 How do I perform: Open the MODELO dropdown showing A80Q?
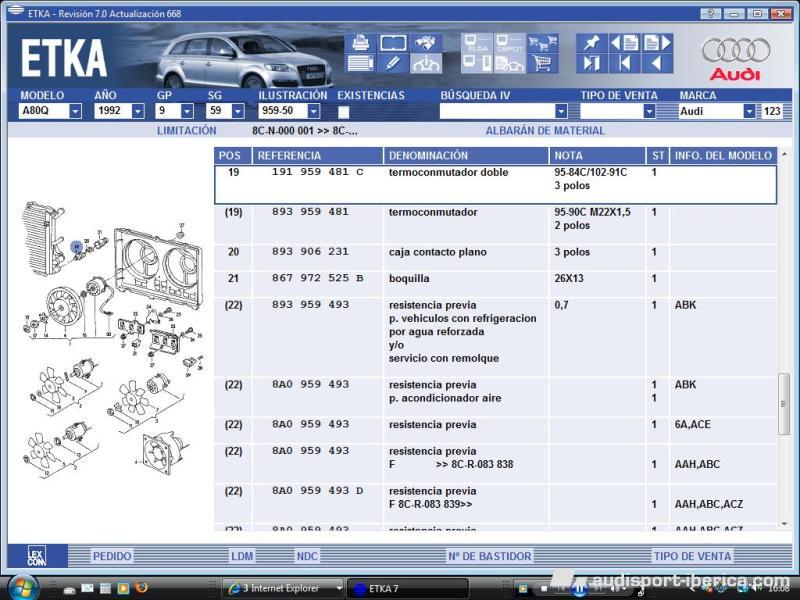tap(75, 111)
